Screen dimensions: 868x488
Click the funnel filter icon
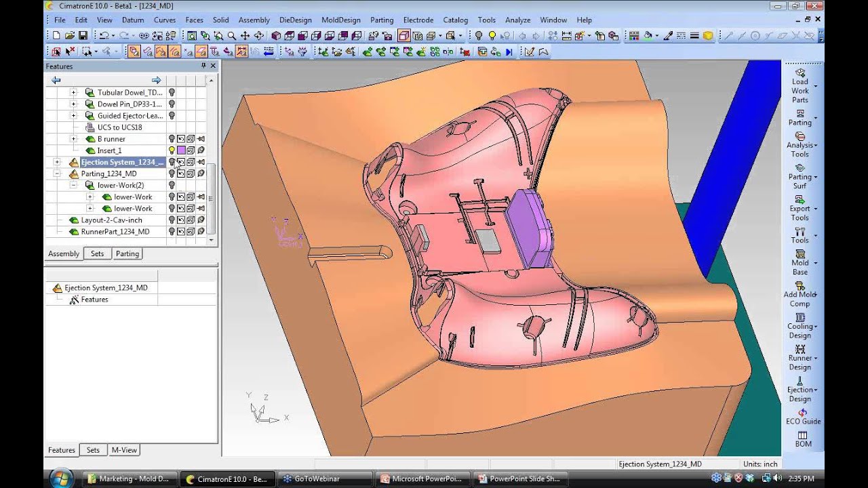point(302,52)
